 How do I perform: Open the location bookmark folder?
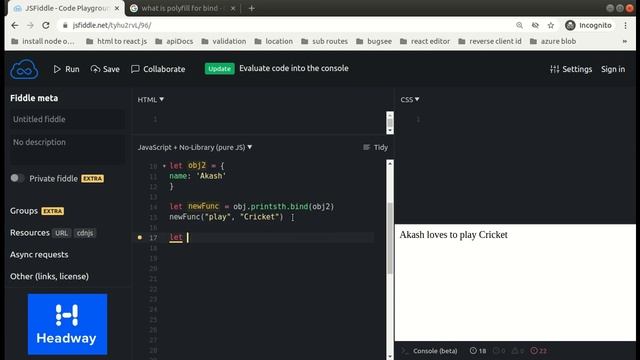273,41
